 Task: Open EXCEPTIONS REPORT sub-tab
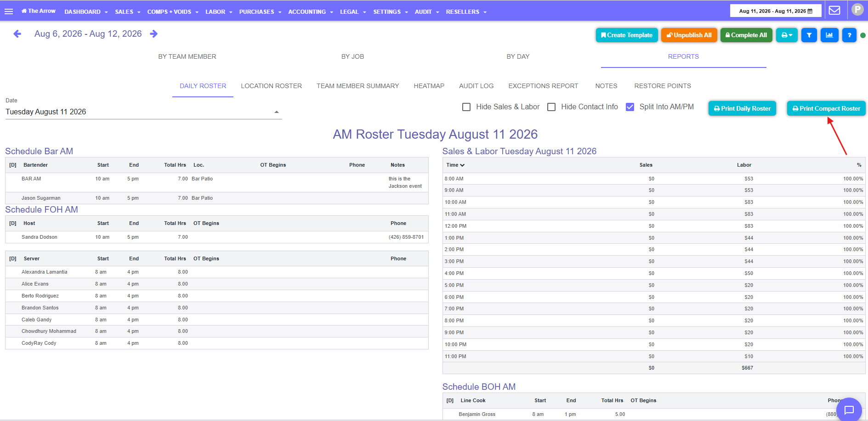pyautogui.click(x=543, y=86)
